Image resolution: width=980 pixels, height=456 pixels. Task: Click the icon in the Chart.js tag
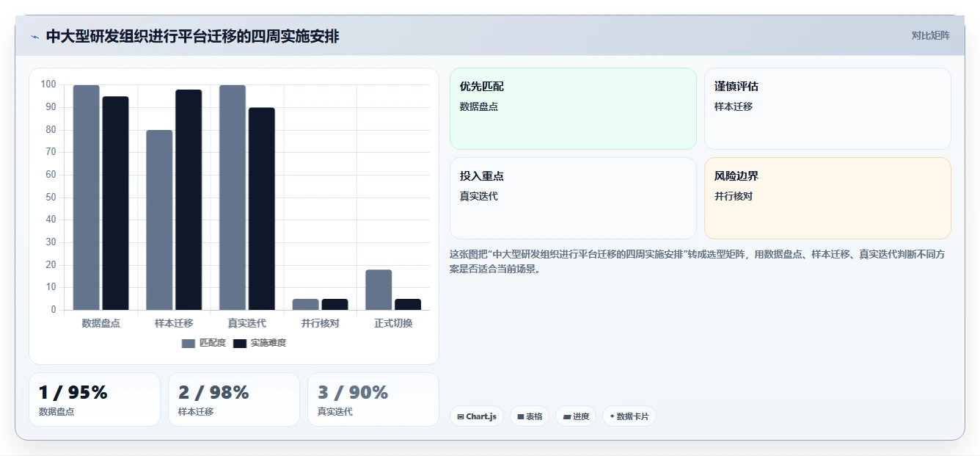click(460, 416)
